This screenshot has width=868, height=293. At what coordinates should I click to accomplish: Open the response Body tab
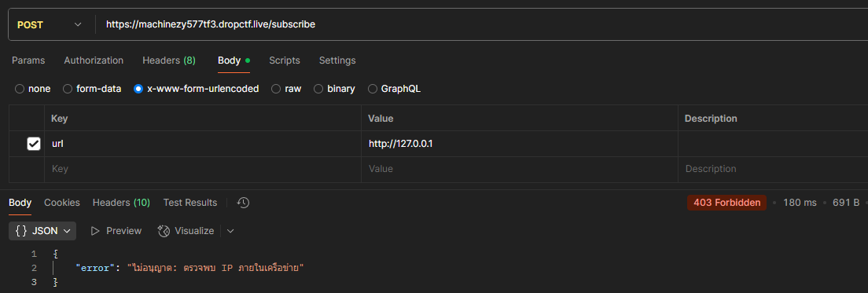point(20,203)
